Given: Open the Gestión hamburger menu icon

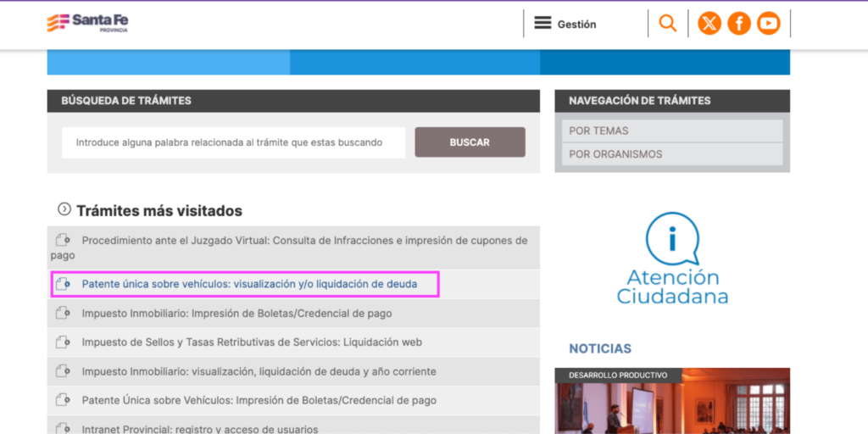Looking at the screenshot, I should 542,23.
